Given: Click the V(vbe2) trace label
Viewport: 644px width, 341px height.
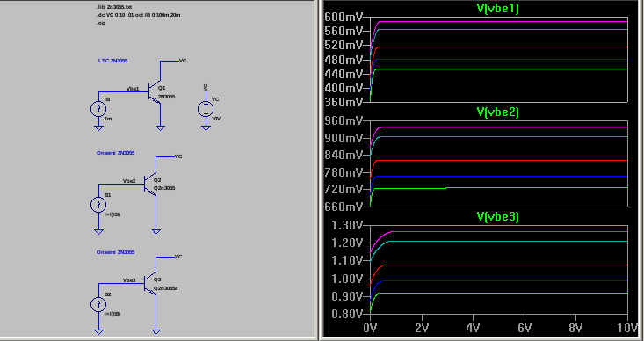Looking at the screenshot, I should click(x=498, y=112).
